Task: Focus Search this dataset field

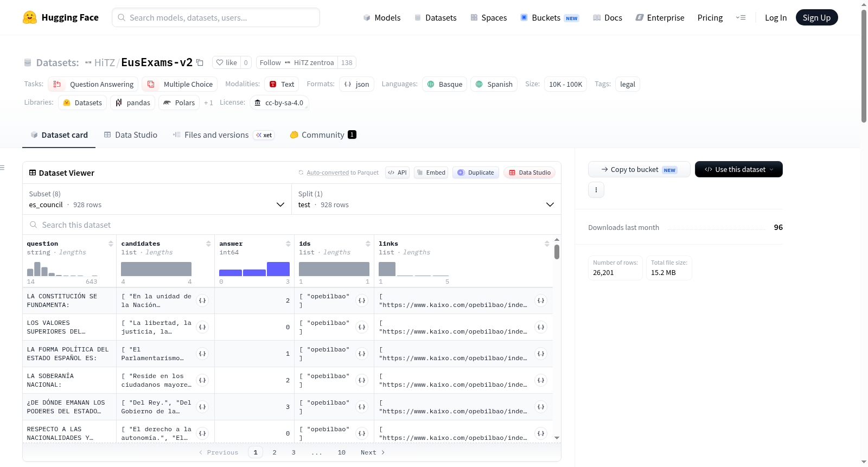Action: pyautogui.click(x=292, y=225)
